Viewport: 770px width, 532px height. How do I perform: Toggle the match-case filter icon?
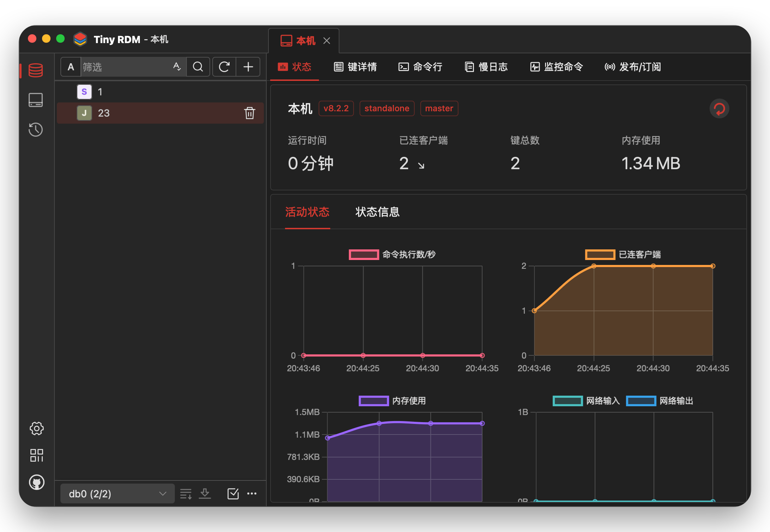pos(177,67)
